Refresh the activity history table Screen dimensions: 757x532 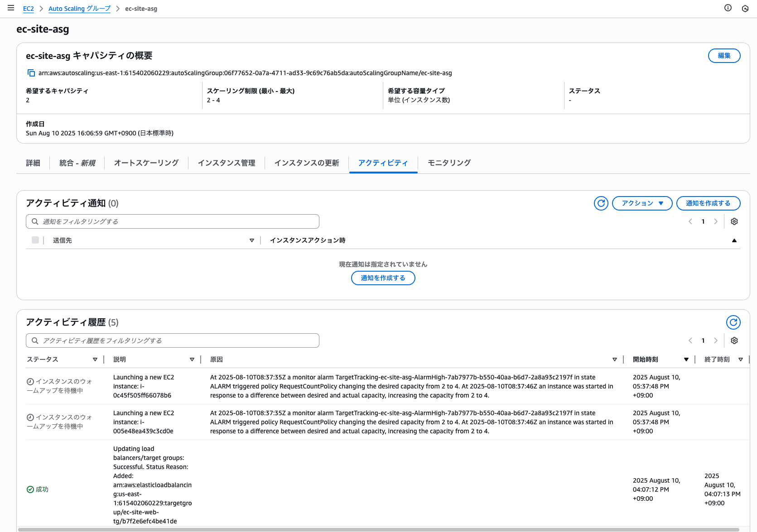[x=733, y=322]
